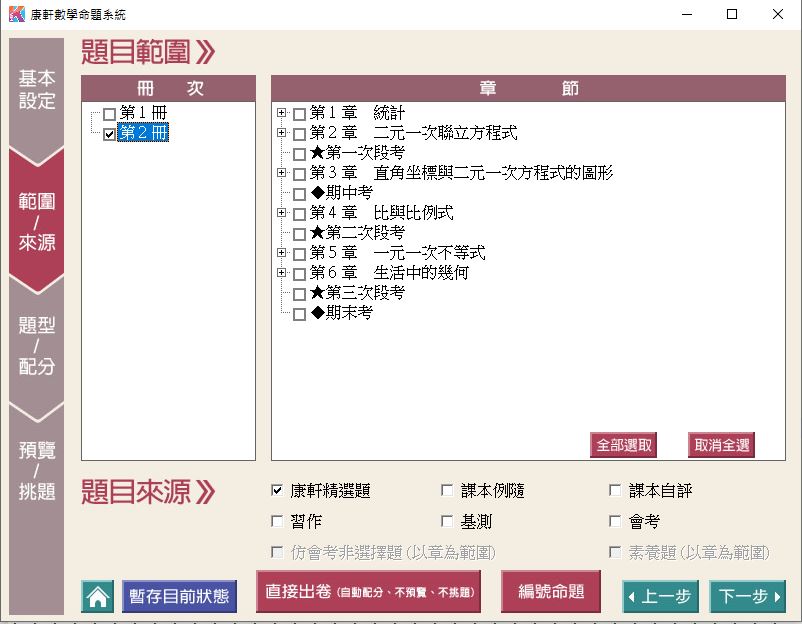This screenshot has width=802, height=624.
Task: Select the 第2冊 tree item label
Action: (143, 133)
